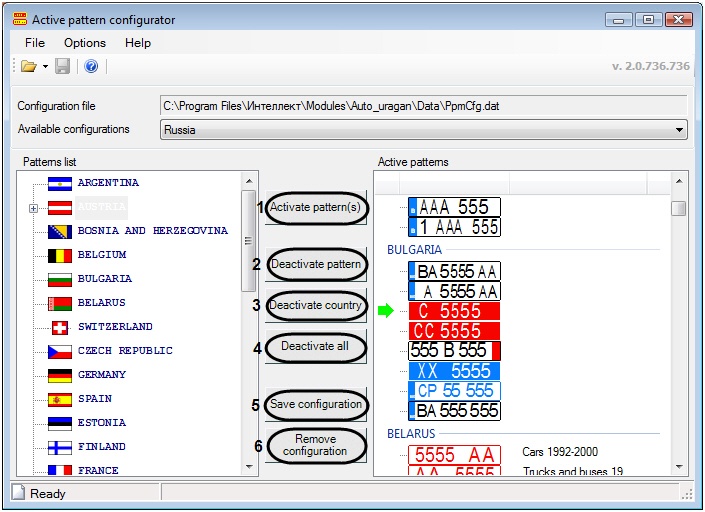705x512 pixels.
Task: Select the Argentina flag icon
Action: coord(60,183)
